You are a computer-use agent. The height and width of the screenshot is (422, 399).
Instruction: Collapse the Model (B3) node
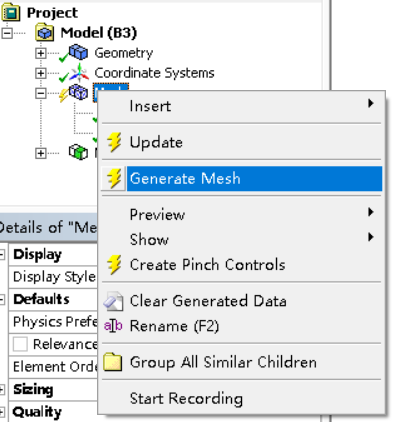pyautogui.click(x=7, y=33)
